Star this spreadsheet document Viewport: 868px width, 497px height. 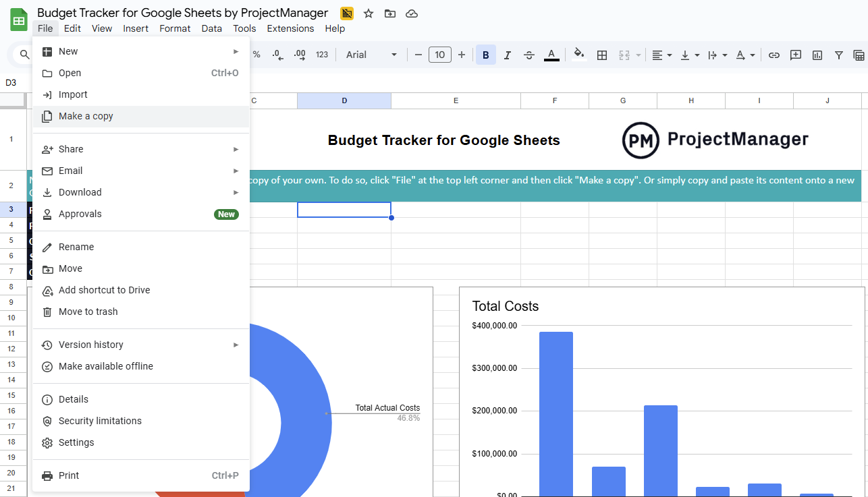(369, 13)
